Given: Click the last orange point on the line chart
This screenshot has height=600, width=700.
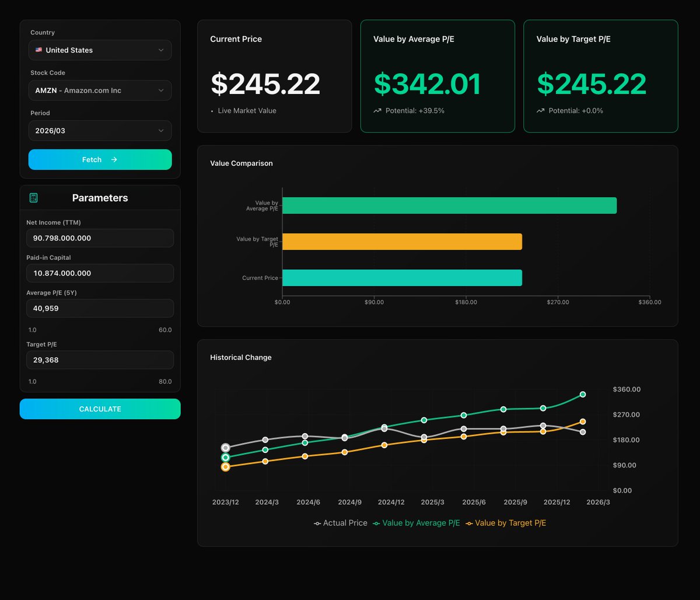Looking at the screenshot, I should click(x=583, y=421).
